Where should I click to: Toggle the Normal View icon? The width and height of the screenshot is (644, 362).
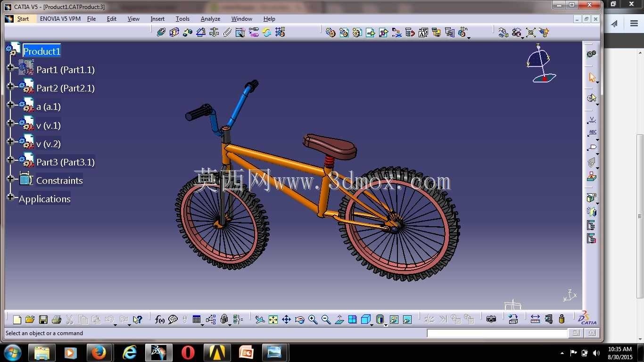click(x=339, y=320)
